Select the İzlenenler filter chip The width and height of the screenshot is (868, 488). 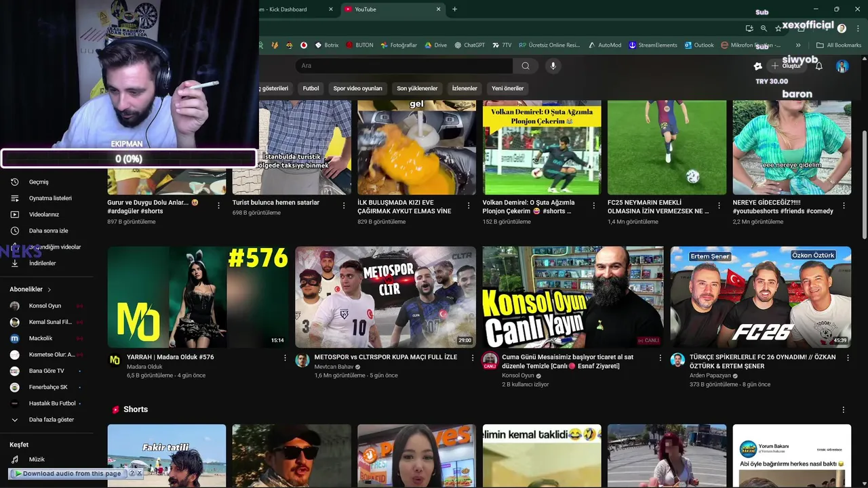pyautogui.click(x=465, y=89)
